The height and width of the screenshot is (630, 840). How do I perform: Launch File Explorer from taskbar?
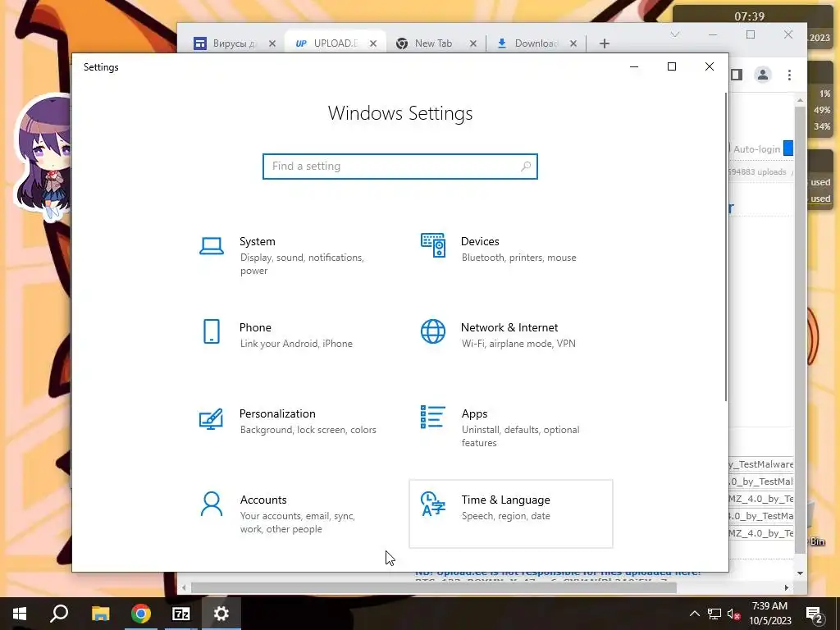click(x=100, y=614)
